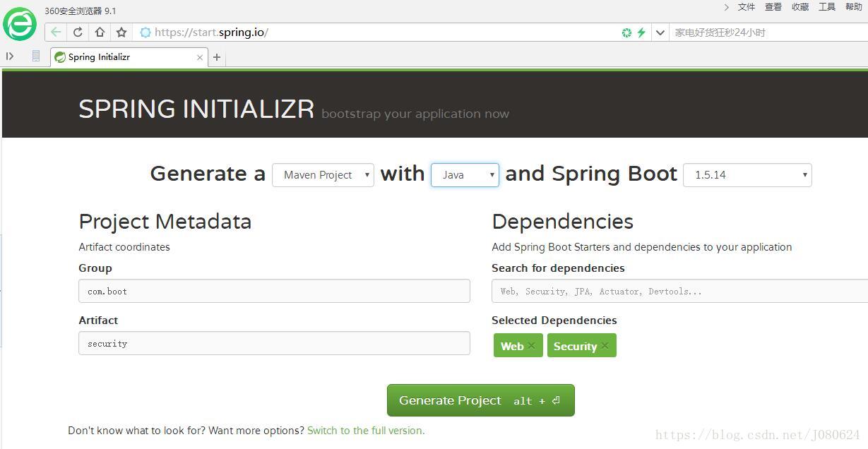Reload the Spring Initializr page

[x=76, y=32]
